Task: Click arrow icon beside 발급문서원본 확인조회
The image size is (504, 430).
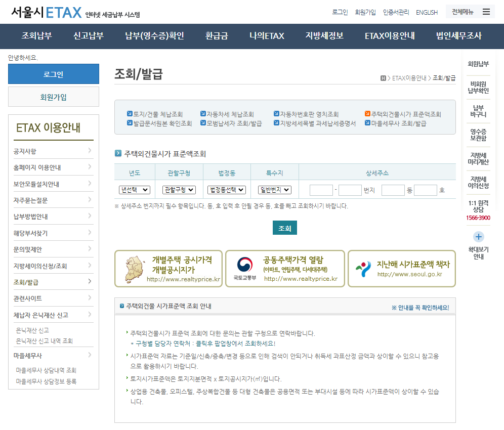Action: (130, 122)
